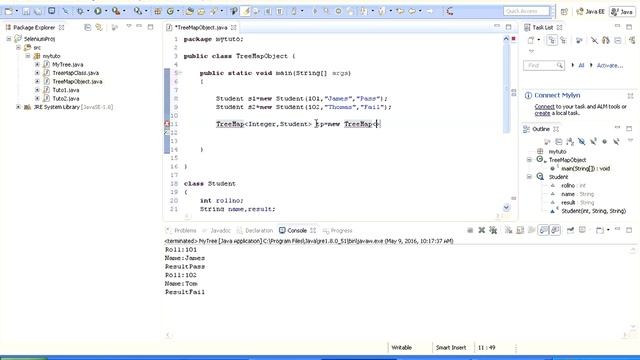Click the Quick Access search field
Screen dimensions: 640x360
(527, 11)
